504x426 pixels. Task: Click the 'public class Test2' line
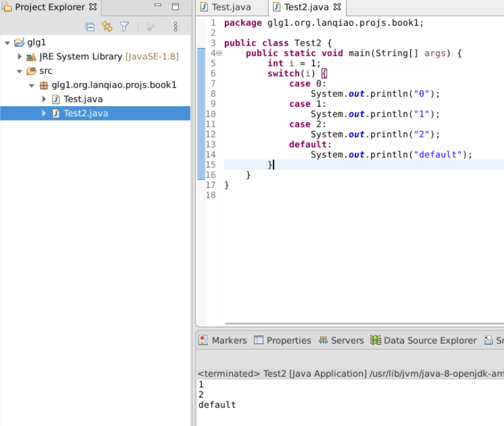(x=278, y=43)
